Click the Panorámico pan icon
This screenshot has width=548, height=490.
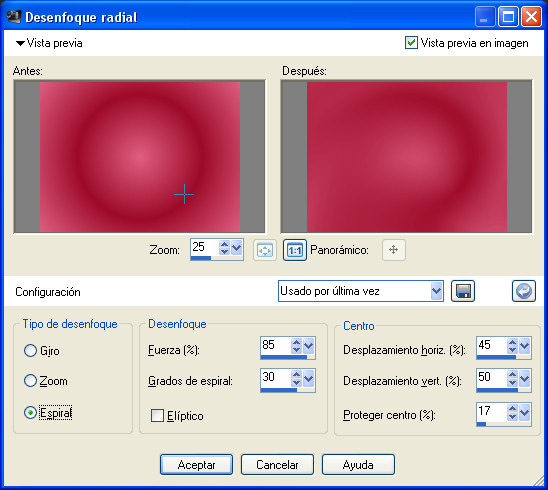point(394,250)
